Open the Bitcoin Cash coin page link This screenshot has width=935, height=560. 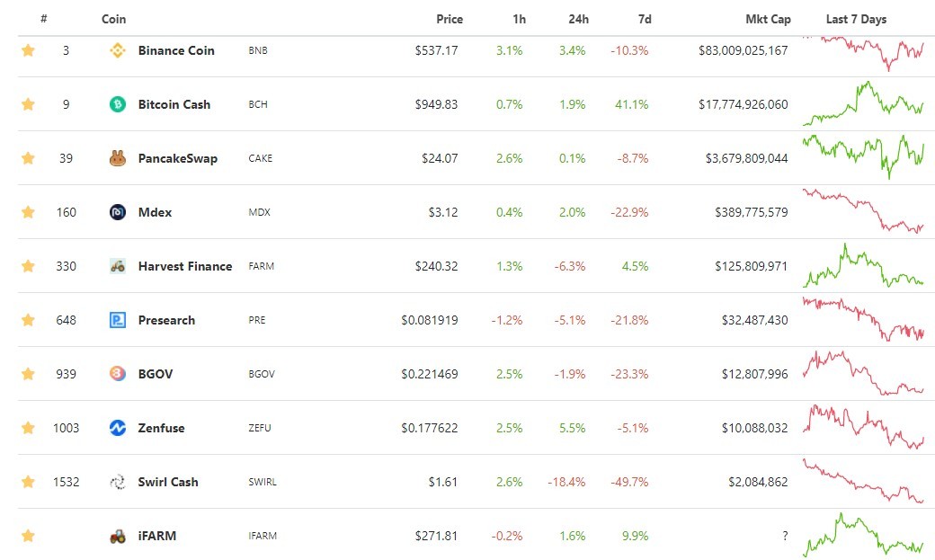[174, 104]
